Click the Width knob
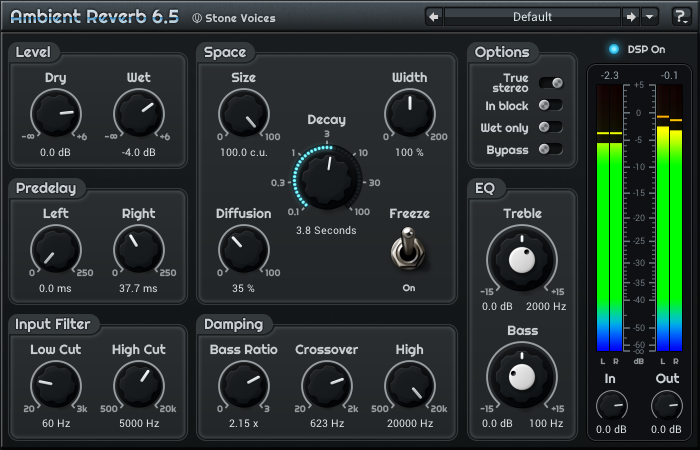This screenshot has width=700, height=450. (410, 113)
